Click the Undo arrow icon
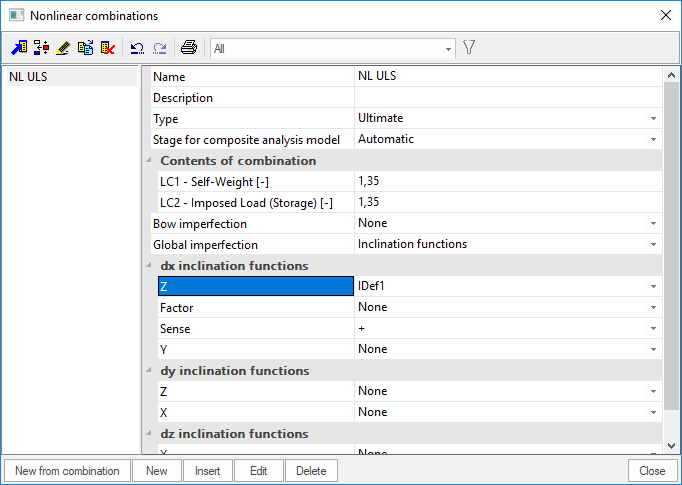Viewport: 682px width, 485px height. click(137, 47)
